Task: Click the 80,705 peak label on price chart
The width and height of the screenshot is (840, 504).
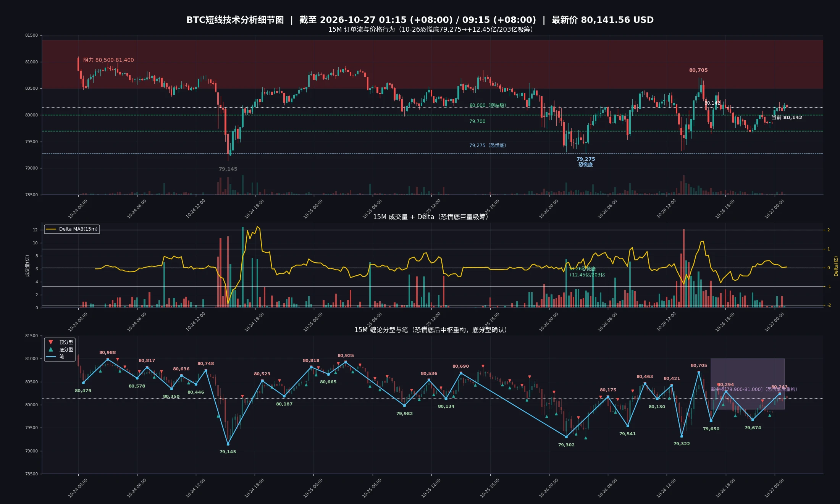Action: click(698, 70)
